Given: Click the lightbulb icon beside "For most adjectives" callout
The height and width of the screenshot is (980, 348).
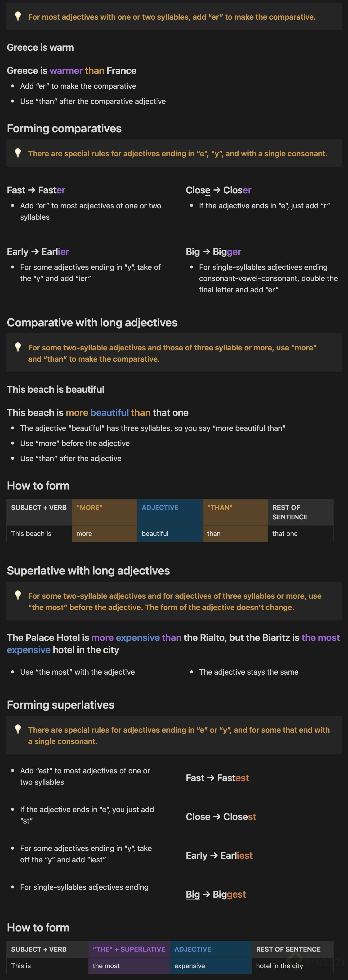Looking at the screenshot, I should click(18, 16).
